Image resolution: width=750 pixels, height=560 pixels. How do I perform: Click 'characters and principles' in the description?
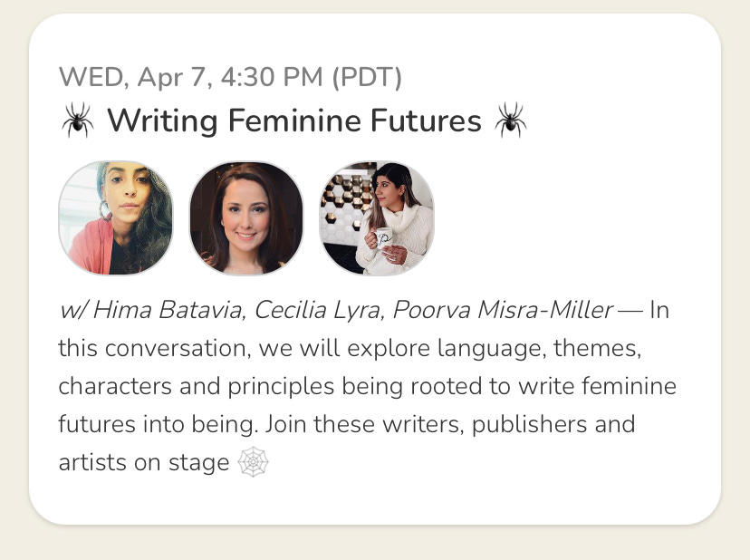tap(197, 387)
